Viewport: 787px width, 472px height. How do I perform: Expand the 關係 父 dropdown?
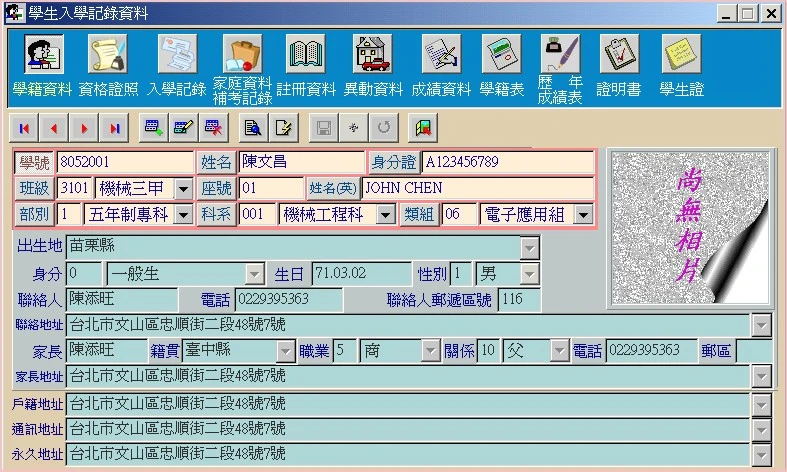[x=559, y=351]
